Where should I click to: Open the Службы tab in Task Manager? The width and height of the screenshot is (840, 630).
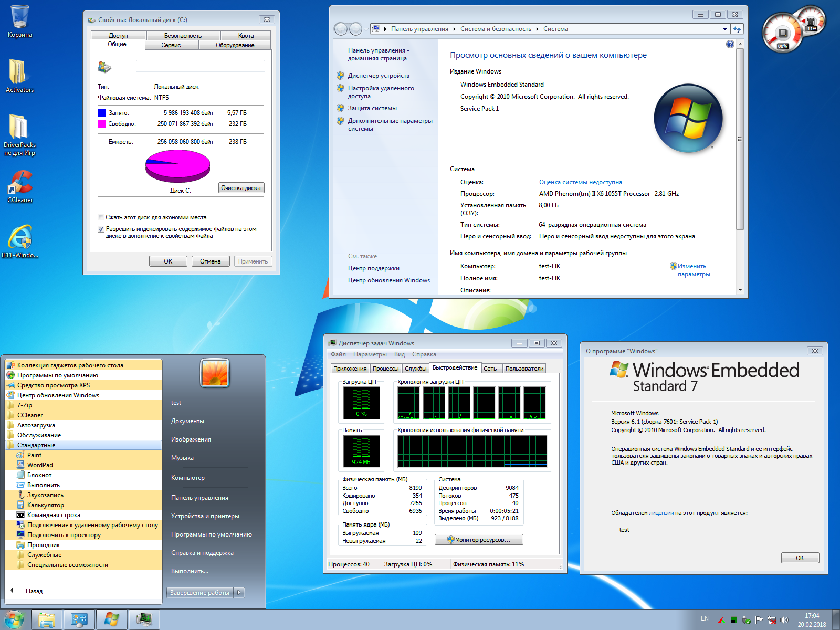pyautogui.click(x=416, y=369)
